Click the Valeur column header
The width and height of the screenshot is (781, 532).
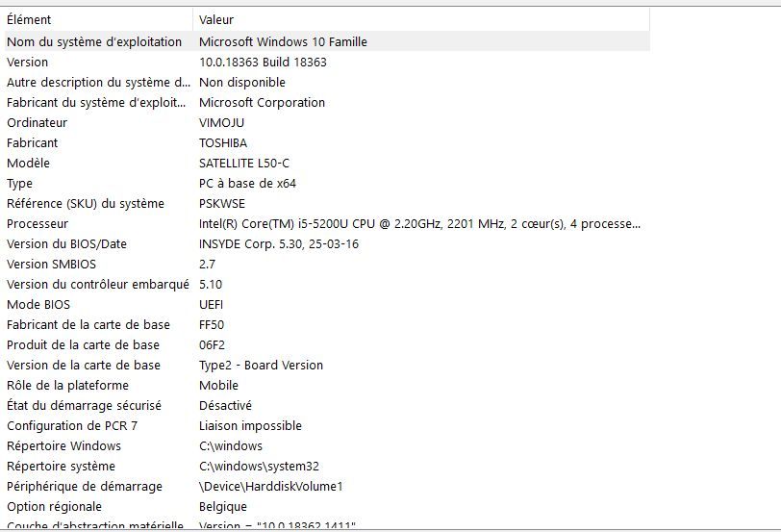coord(421,20)
